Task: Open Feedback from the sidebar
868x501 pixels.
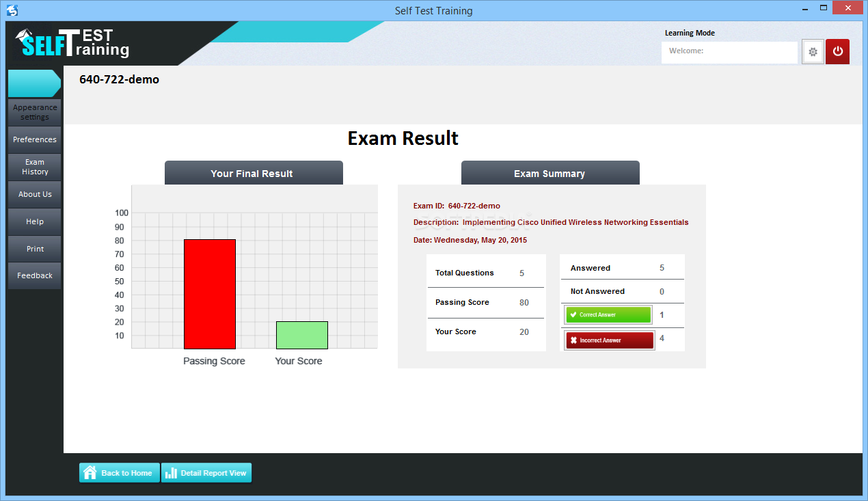Action: [x=35, y=275]
